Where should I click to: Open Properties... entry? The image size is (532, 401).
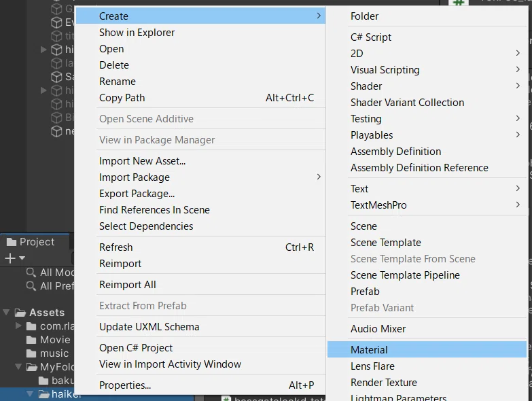(200, 385)
